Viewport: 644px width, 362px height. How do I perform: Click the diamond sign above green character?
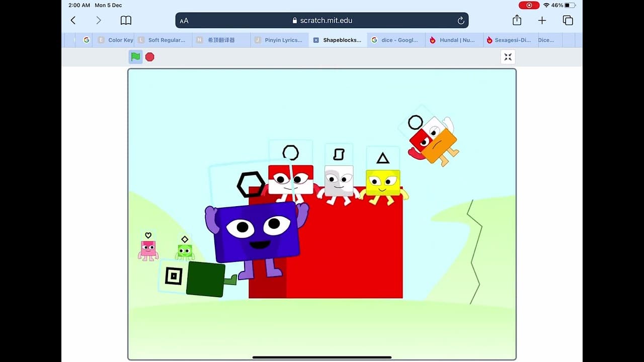click(185, 239)
